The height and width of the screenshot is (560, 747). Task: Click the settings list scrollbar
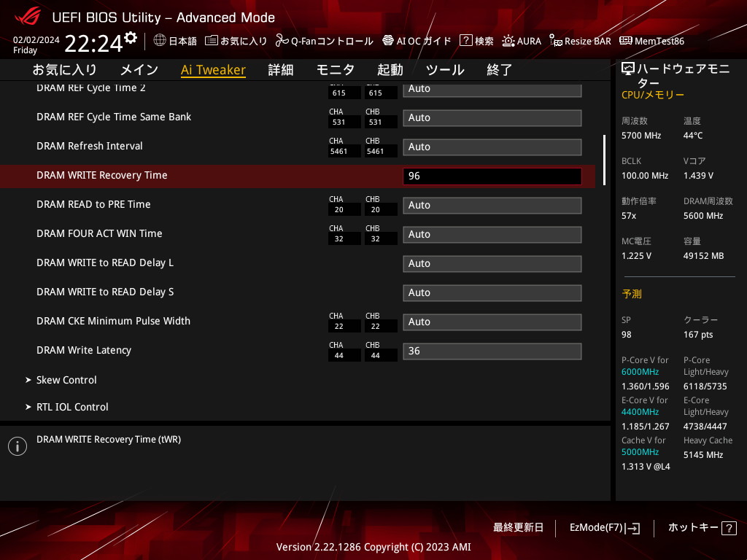[604, 160]
